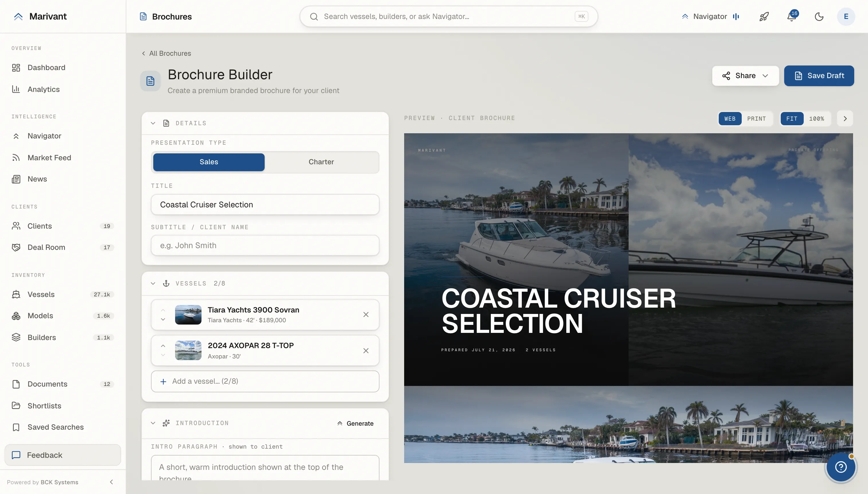Click Save Draft
The height and width of the screenshot is (494, 868).
point(819,76)
